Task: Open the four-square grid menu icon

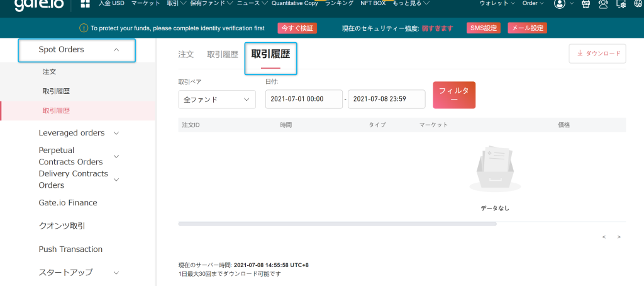Action: 85,4
